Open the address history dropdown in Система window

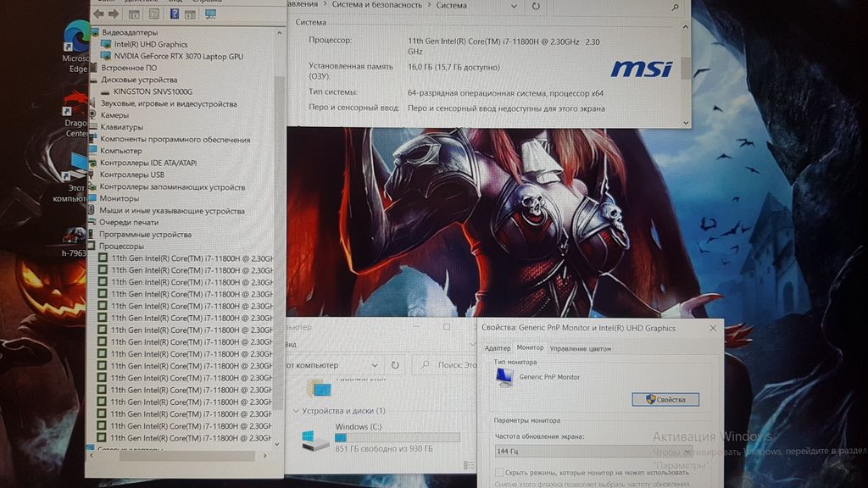[514, 6]
